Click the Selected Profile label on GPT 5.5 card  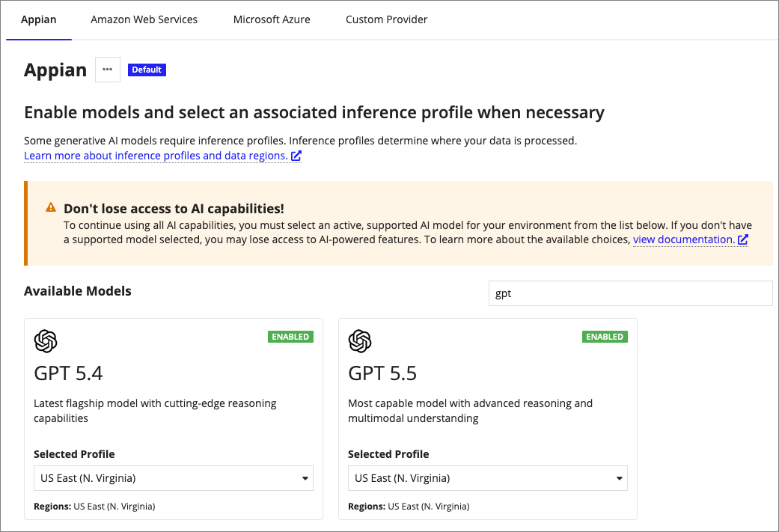388,454
